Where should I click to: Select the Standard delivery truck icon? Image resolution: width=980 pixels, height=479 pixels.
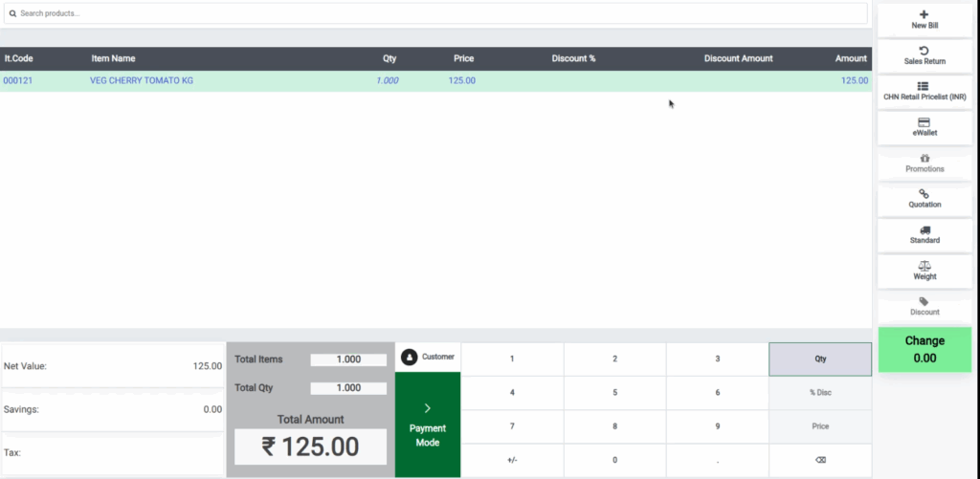coord(924,229)
